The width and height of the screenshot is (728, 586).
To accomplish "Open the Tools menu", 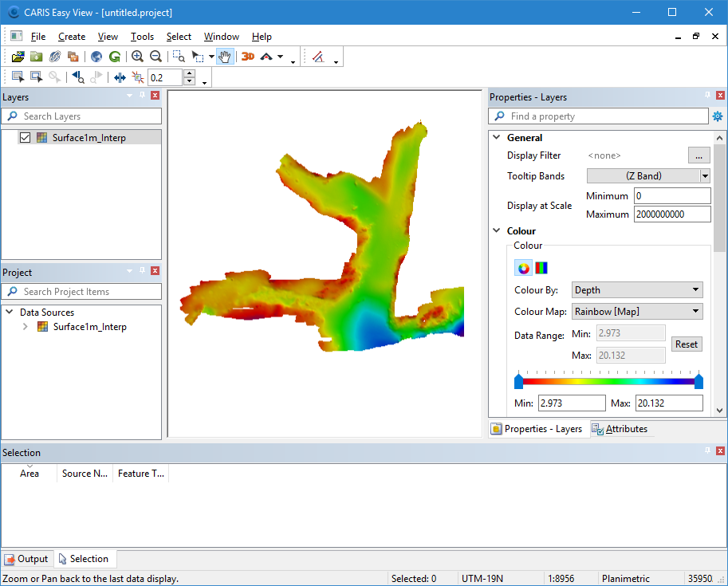I will (x=142, y=37).
